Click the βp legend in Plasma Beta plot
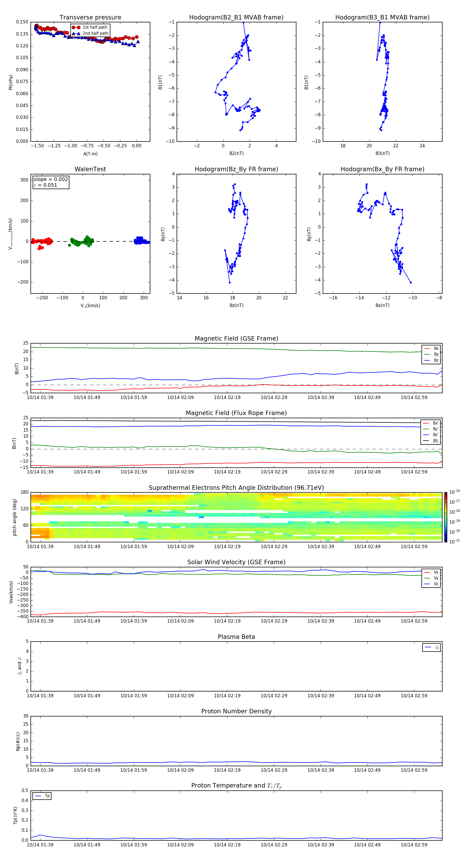 tap(431, 647)
